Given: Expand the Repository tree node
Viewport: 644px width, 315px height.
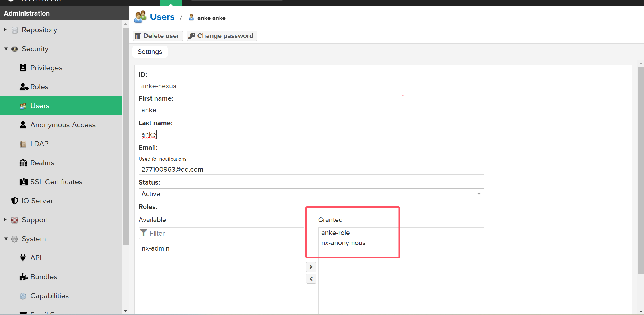Looking at the screenshot, I should point(5,30).
